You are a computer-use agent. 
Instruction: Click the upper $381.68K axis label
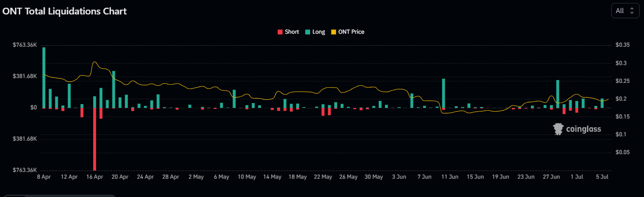coord(25,76)
